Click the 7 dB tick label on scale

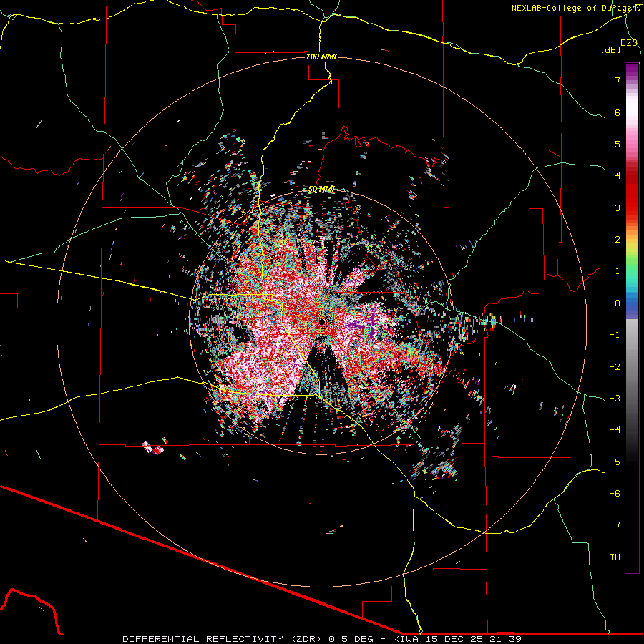pyautogui.click(x=618, y=80)
